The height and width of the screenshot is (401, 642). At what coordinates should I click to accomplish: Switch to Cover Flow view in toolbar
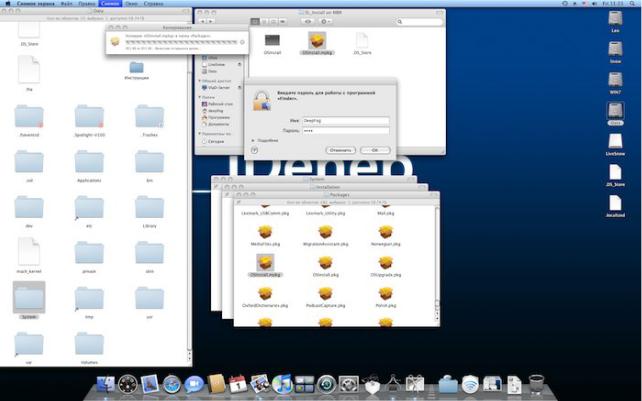pyautogui.click(x=282, y=21)
